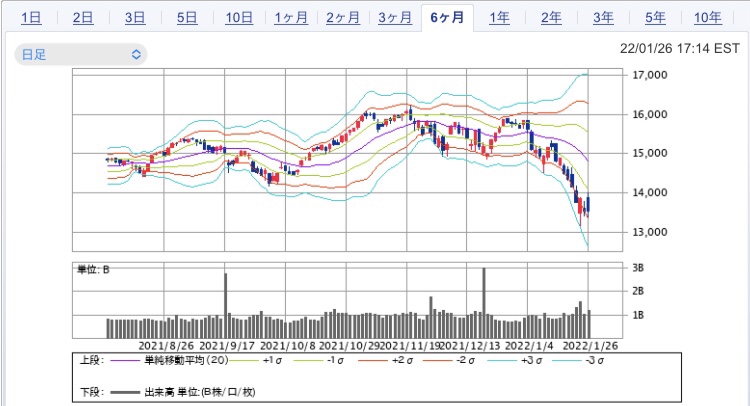Select the active 6ヶ月 tab
Screen dimensions: 750x406
pos(446,18)
